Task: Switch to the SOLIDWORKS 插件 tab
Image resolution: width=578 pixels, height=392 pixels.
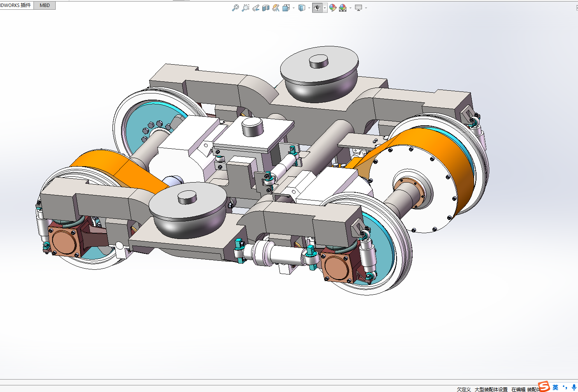Action: click(x=17, y=5)
